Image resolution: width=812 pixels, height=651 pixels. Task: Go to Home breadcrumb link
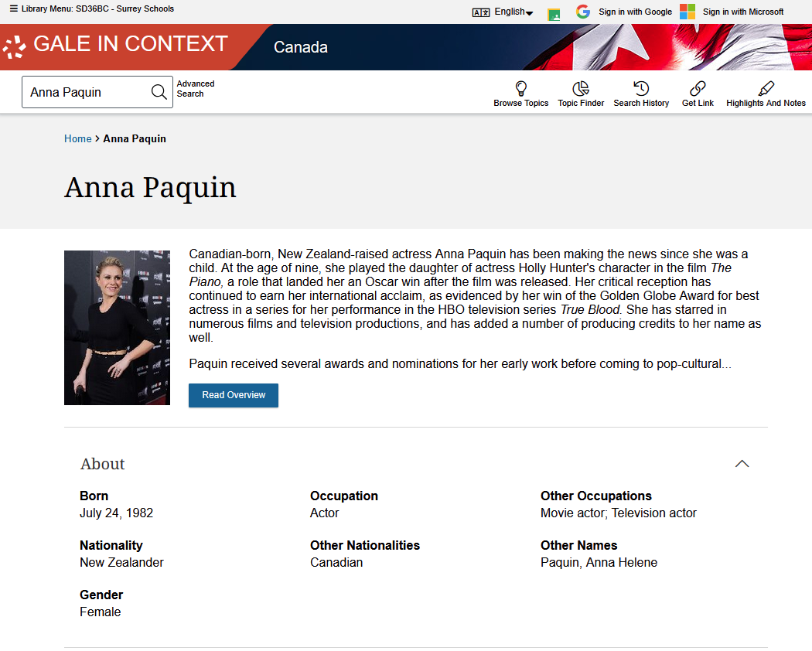tap(77, 139)
